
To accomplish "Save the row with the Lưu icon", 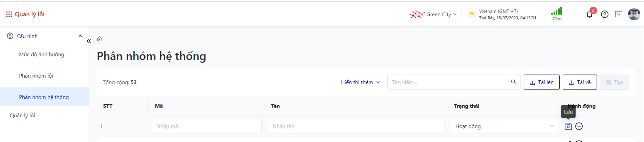I will coord(568,126).
